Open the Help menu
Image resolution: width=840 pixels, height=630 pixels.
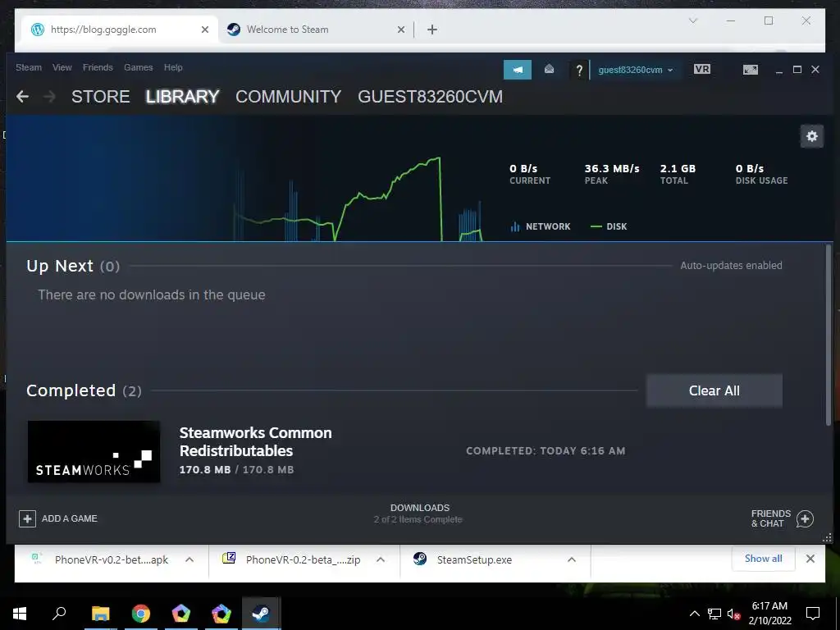coord(173,67)
